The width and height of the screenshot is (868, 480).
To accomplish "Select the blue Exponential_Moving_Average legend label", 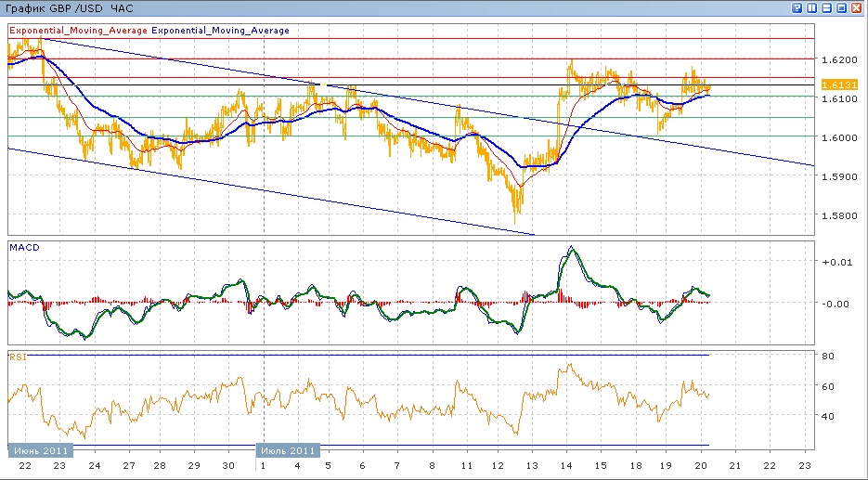I will pyautogui.click(x=221, y=31).
